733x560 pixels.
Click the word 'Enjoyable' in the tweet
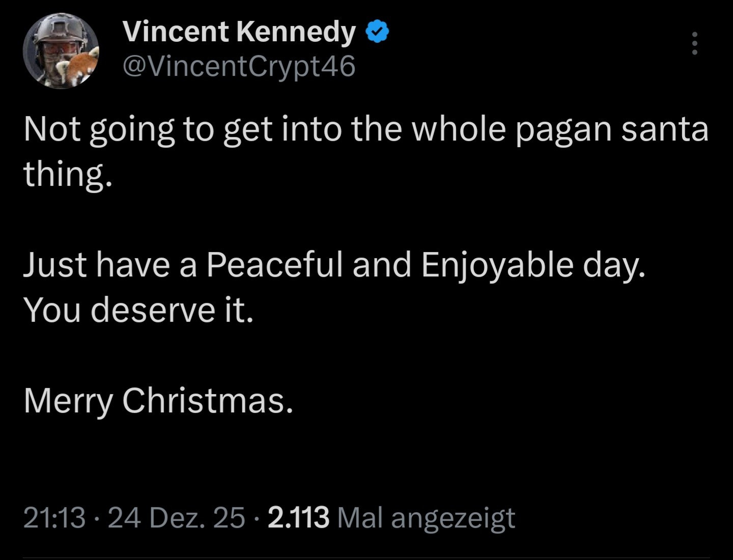(x=497, y=265)
